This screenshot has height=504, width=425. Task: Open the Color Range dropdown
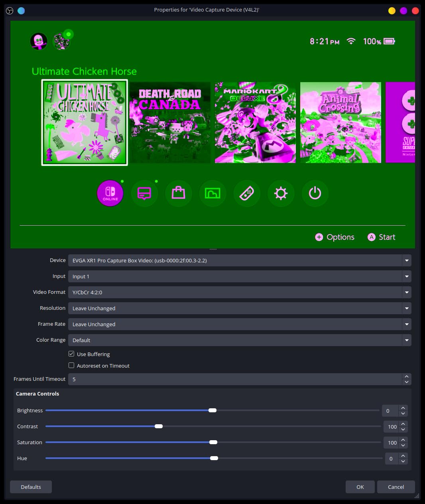coord(240,340)
